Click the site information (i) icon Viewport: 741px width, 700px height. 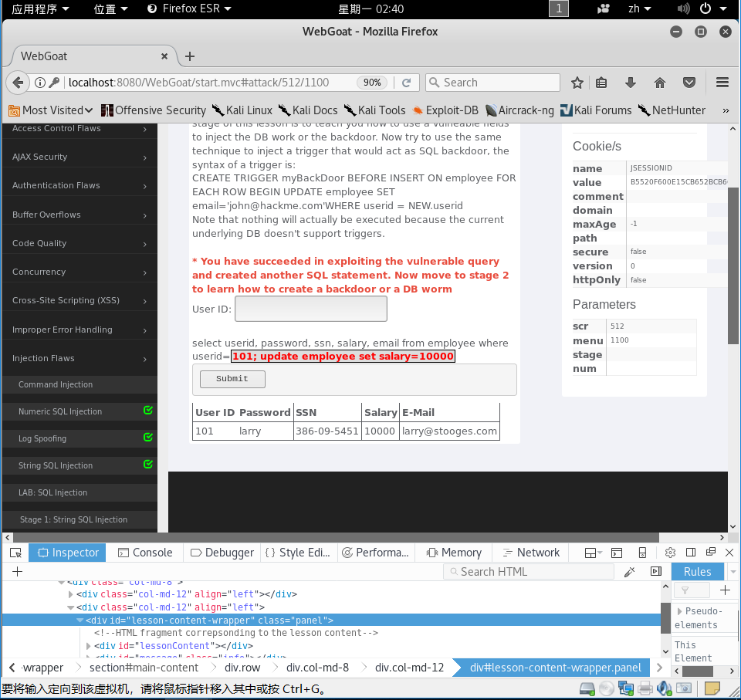click(40, 83)
